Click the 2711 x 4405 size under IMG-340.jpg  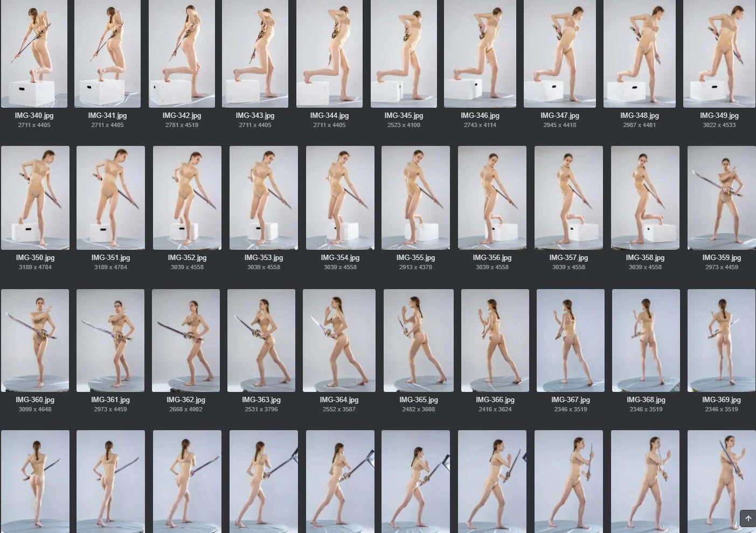coord(34,125)
